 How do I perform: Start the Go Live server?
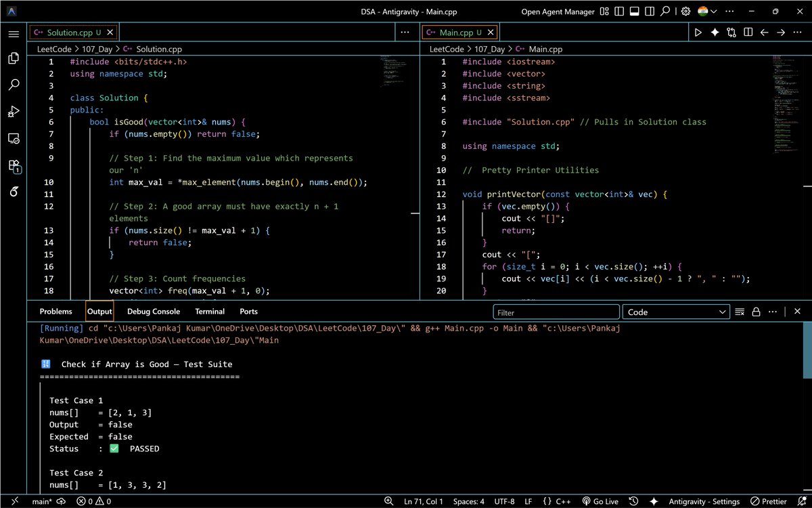[x=600, y=501]
